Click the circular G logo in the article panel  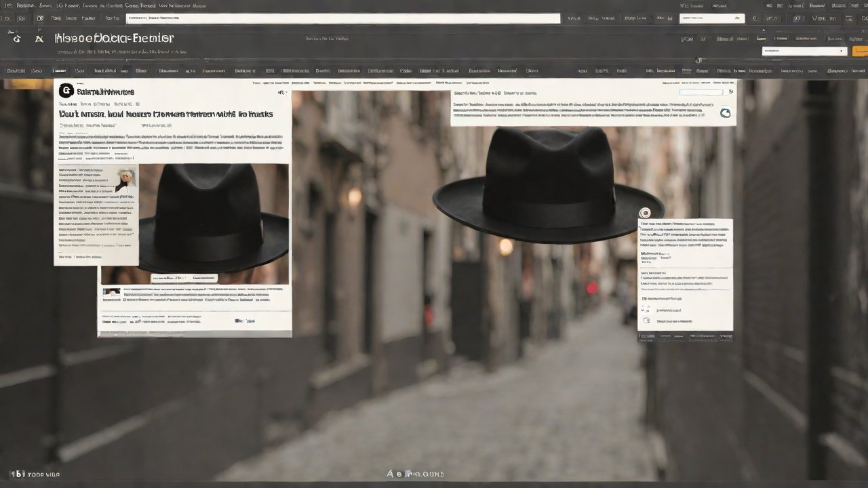coord(66,91)
